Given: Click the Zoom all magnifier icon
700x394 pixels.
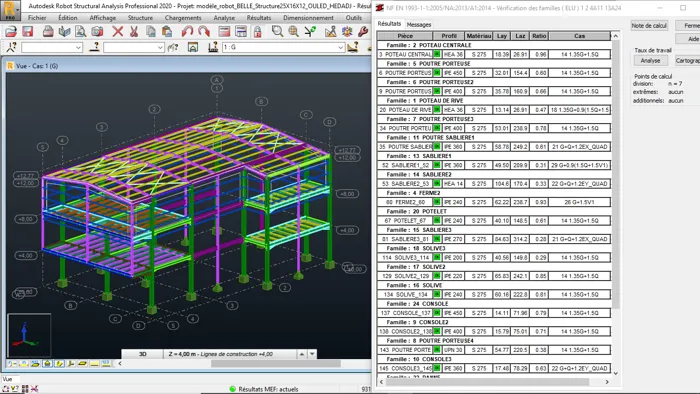Looking at the screenshot, I should click(x=293, y=31).
